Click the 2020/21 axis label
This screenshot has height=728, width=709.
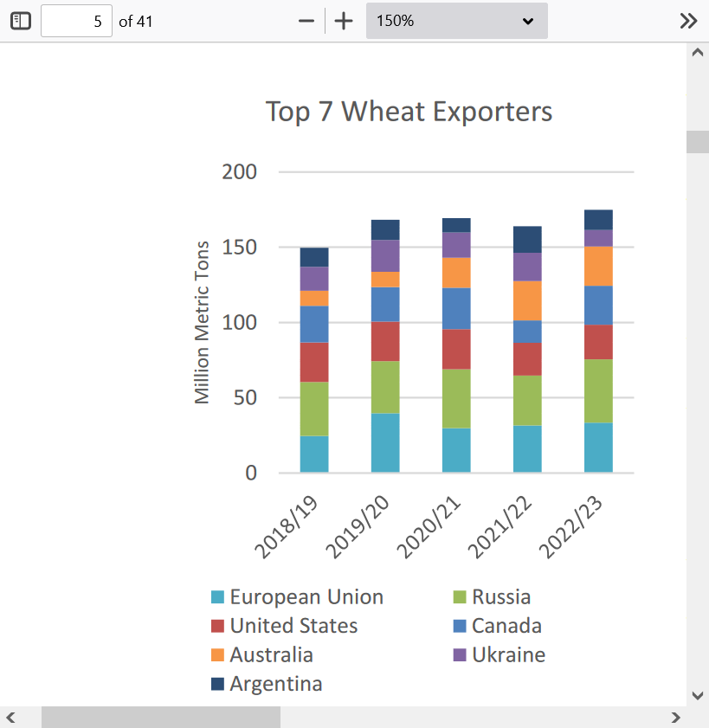(x=429, y=527)
